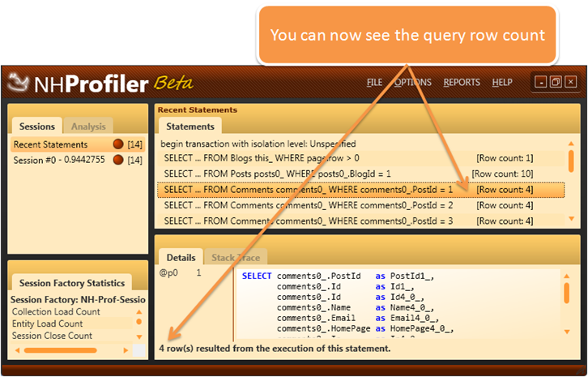
Task: Click the comments0_.Email column line
Action: click(356, 318)
